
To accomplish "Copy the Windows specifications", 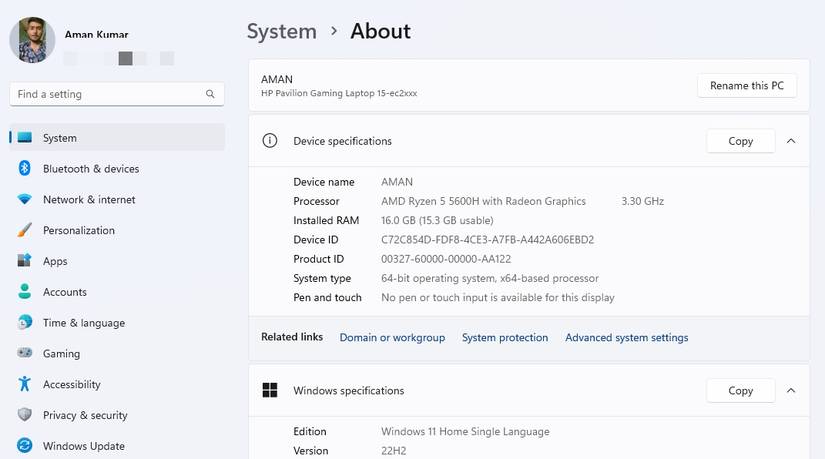I will [740, 390].
